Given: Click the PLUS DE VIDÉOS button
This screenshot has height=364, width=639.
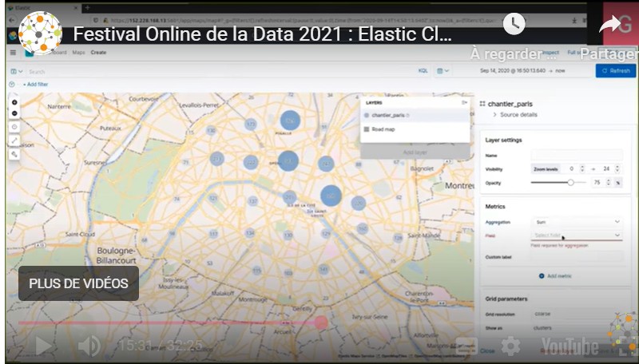Looking at the screenshot, I should [78, 283].
